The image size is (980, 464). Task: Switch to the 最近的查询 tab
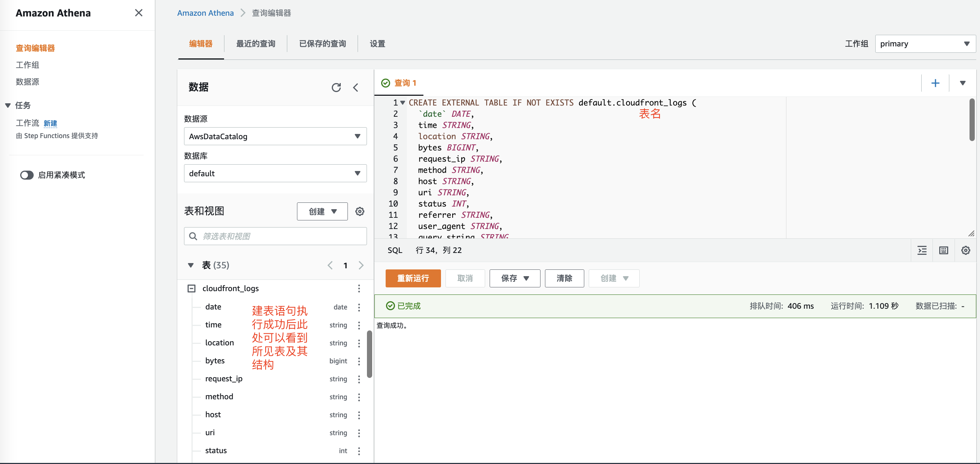click(255, 44)
